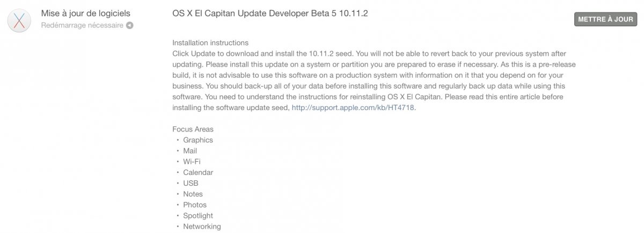Select the Graphics list item
The width and height of the screenshot is (644, 233).
(x=198, y=140)
